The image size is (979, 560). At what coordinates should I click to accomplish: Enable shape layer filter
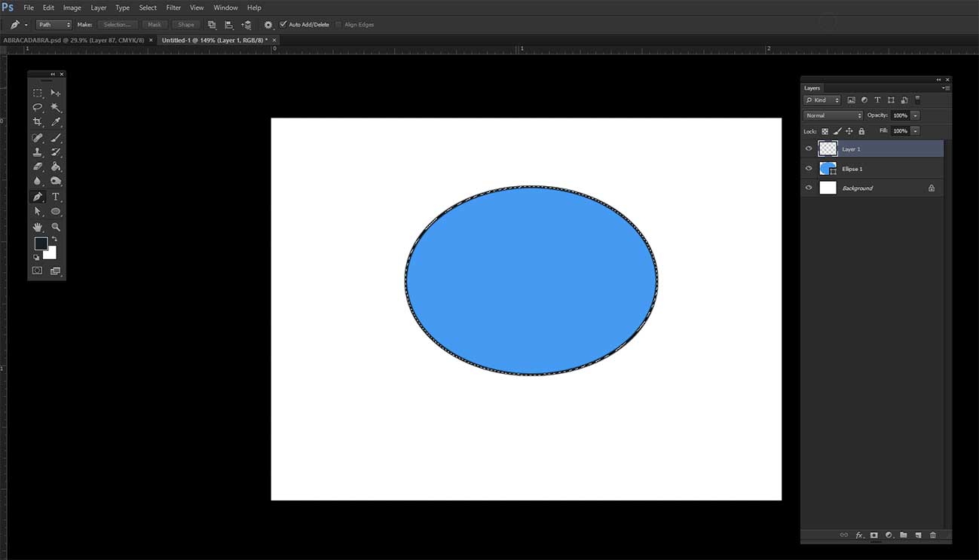[891, 100]
